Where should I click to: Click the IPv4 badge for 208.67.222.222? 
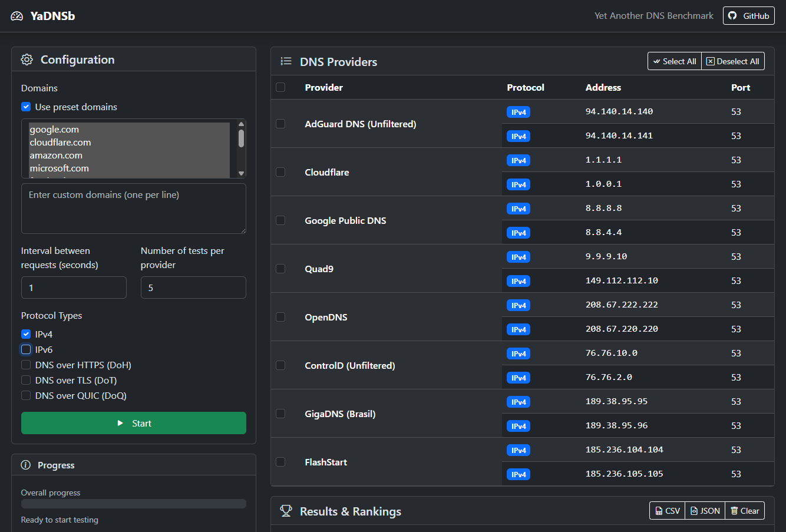coord(519,305)
